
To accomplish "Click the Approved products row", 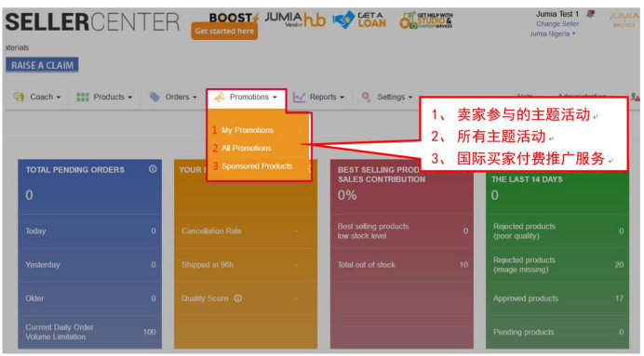I will pos(557,298).
